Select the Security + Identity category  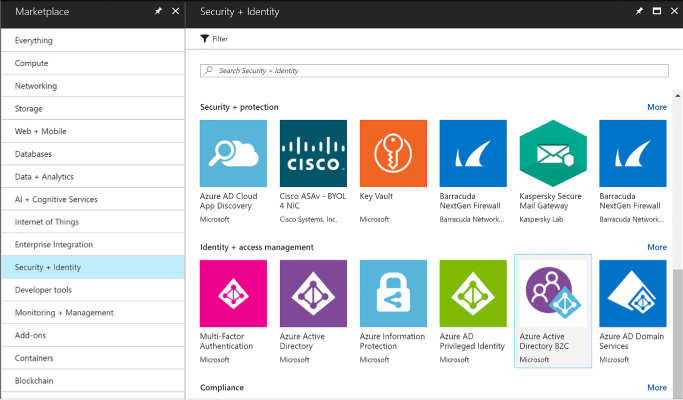click(93, 267)
